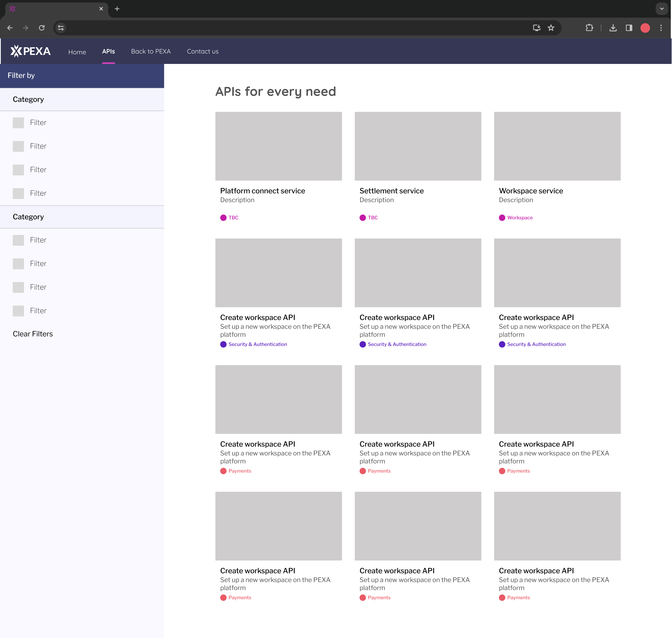
Task: Toggle the browser side panel icon
Action: 629,28
